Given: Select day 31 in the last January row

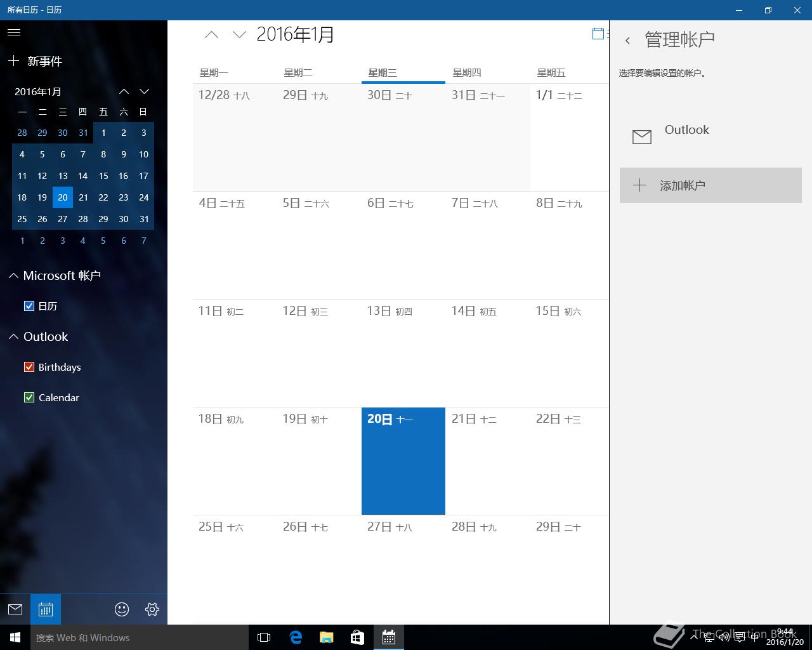Looking at the screenshot, I should [144, 219].
